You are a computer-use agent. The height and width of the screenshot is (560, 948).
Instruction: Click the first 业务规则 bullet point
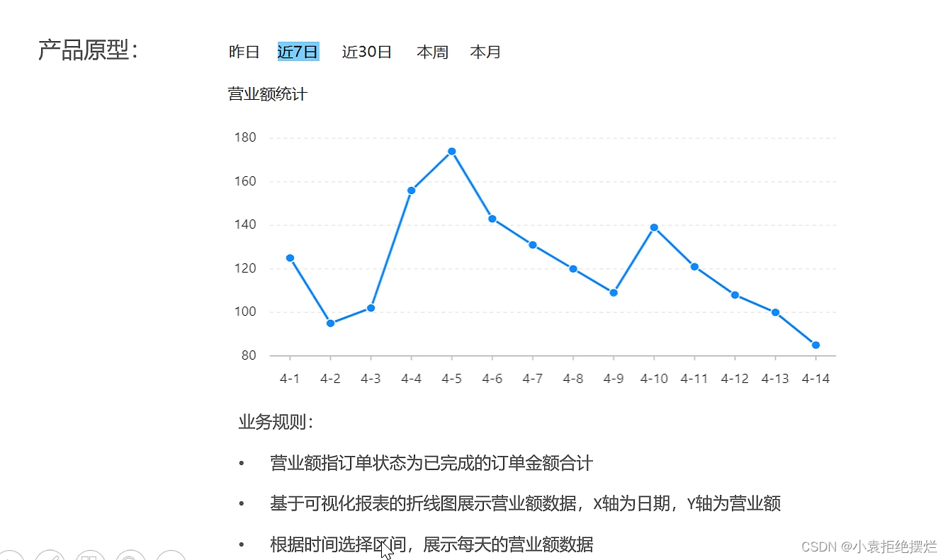click(431, 463)
